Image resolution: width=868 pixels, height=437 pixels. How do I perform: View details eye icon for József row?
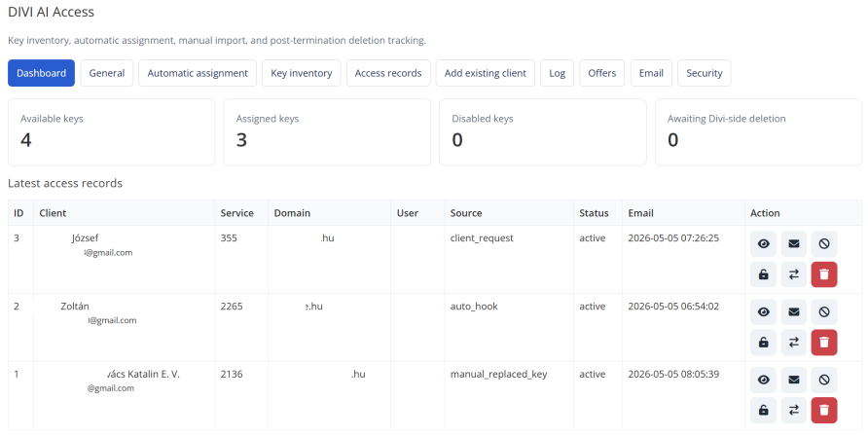763,243
